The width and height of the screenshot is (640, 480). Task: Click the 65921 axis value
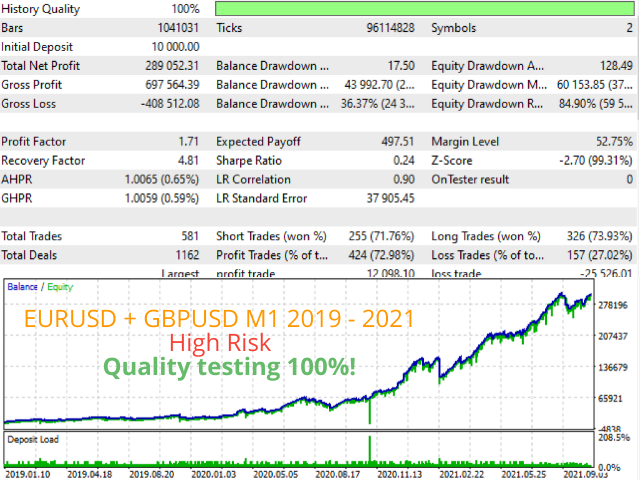610,398
